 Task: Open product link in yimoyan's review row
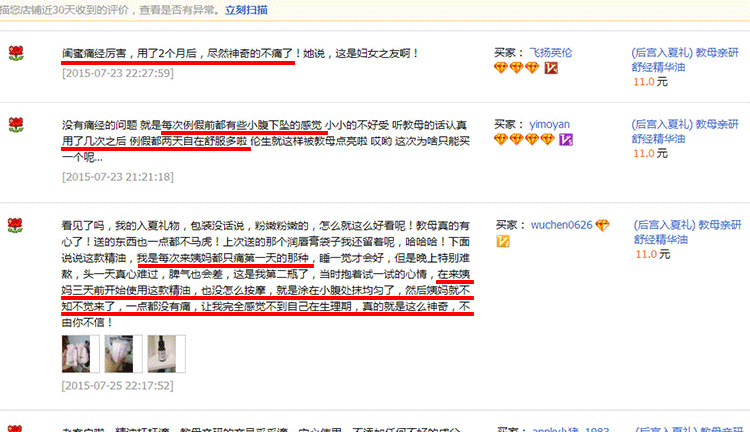pyautogui.click(x=685, y=132)
